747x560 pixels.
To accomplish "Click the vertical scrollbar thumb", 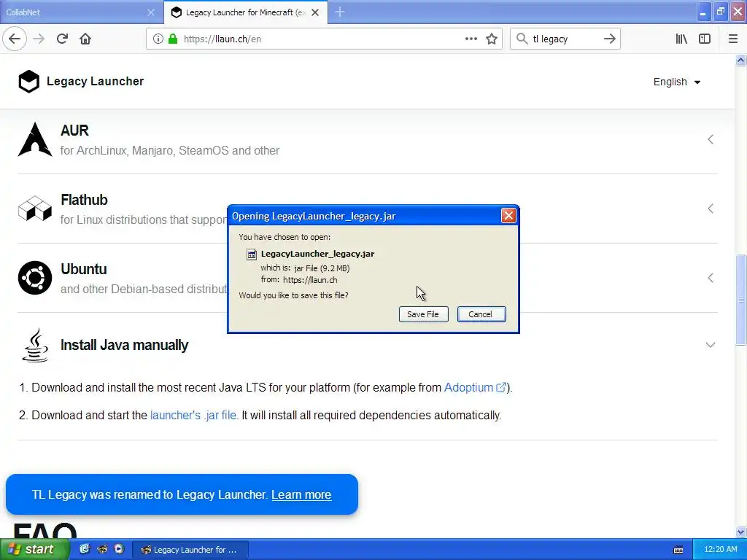I will pos(740,300).
